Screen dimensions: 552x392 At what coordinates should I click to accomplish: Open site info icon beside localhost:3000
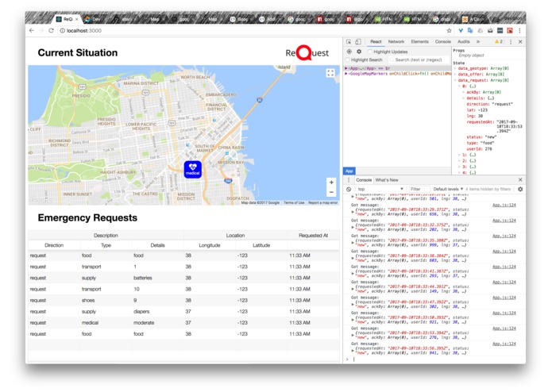(62, 31)
